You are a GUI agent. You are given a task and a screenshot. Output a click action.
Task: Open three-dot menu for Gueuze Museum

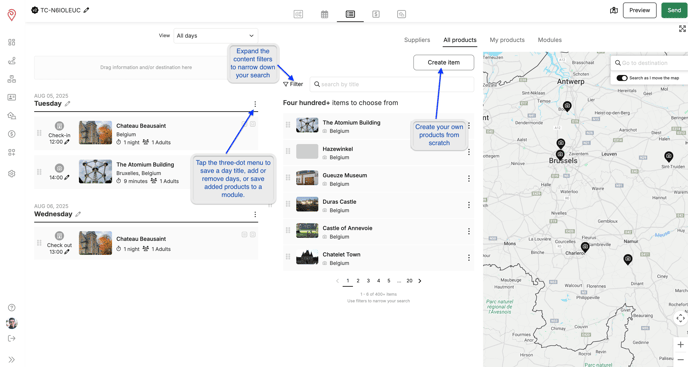pos(469,179)
